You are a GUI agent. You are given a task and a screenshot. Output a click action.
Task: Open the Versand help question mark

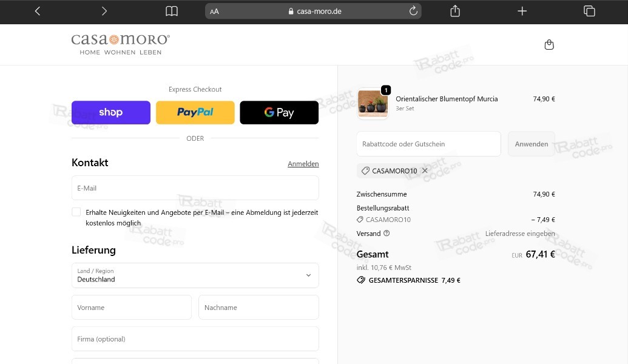[387, 234]
